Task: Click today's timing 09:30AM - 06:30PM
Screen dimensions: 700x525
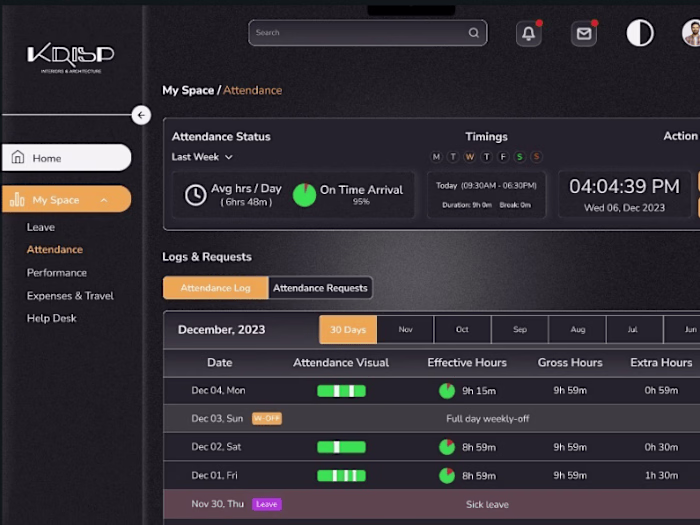Action: click(499, 186)
